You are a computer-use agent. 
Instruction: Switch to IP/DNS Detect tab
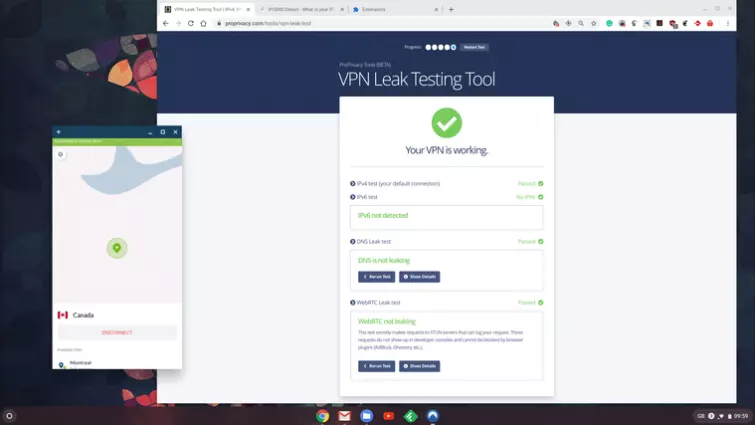(x=301, y=9)
